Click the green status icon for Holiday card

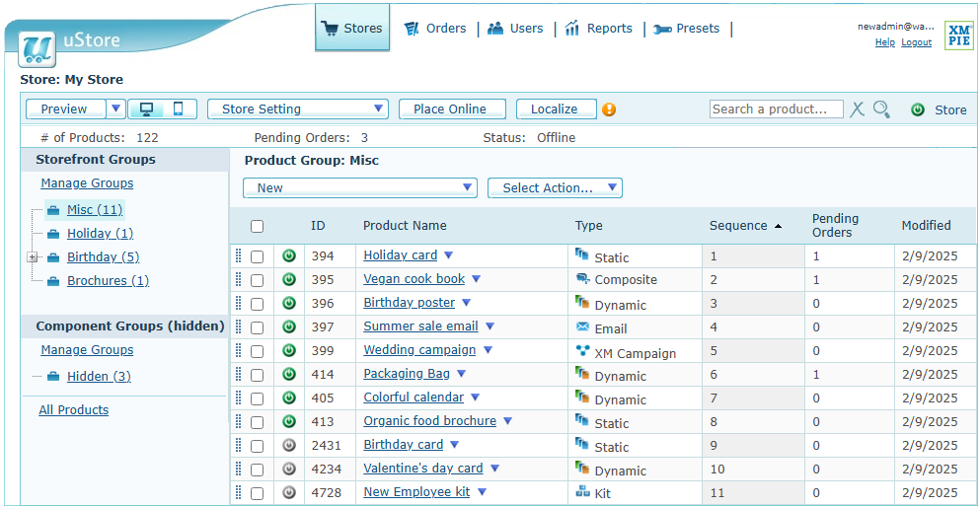289,255
